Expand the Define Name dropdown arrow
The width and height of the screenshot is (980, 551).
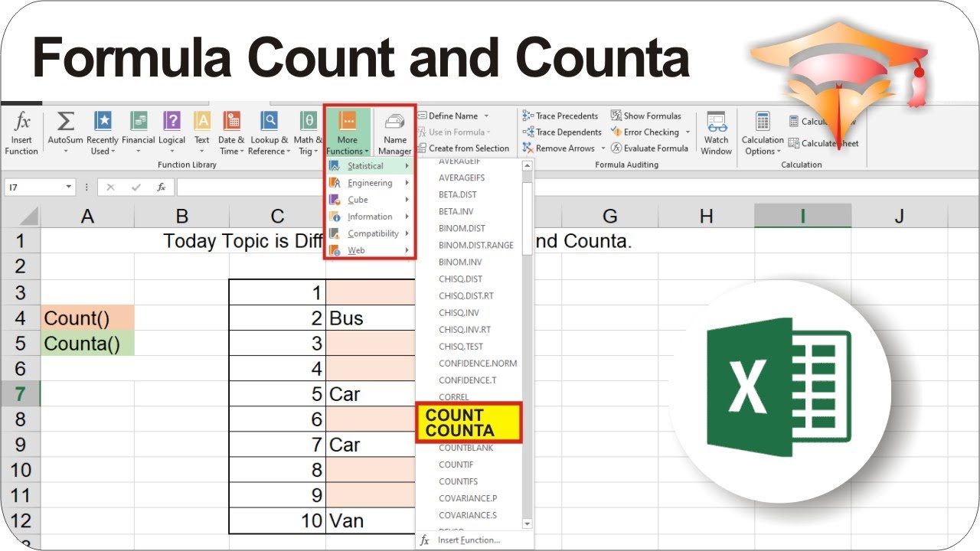pos(486,116)
